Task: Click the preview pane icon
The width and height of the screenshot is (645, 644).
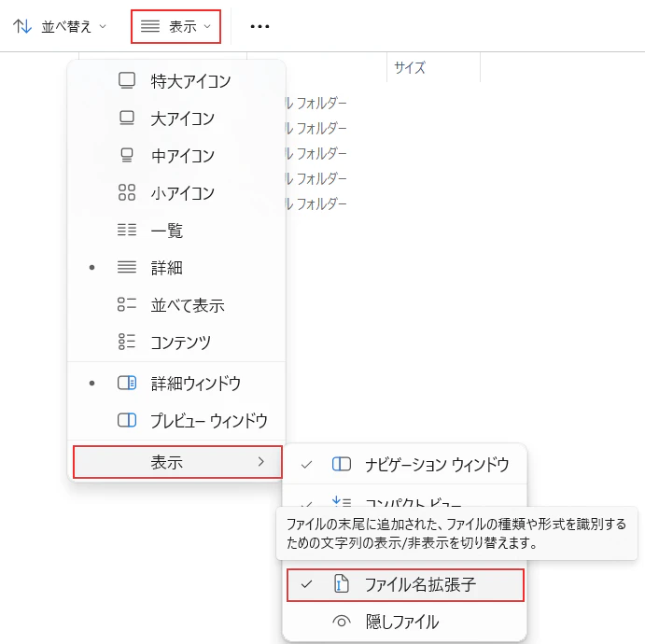Action: (x=127, y=420)
